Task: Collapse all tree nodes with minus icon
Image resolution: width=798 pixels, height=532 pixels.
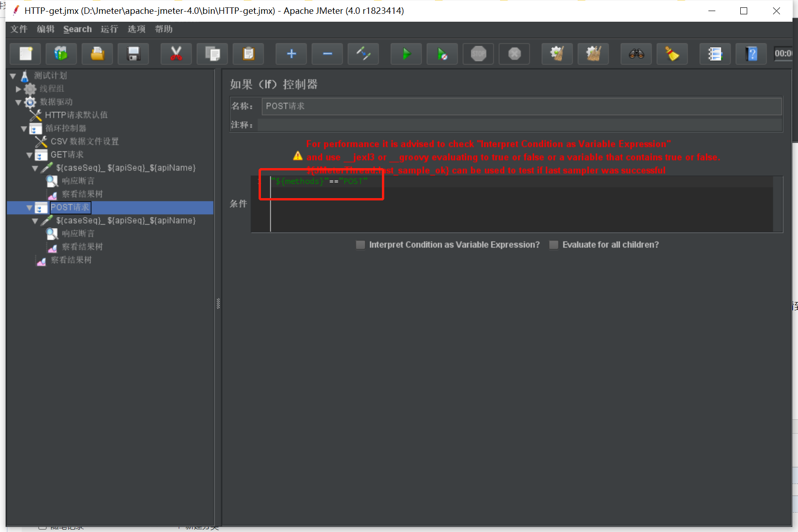Action: (327, 54)
